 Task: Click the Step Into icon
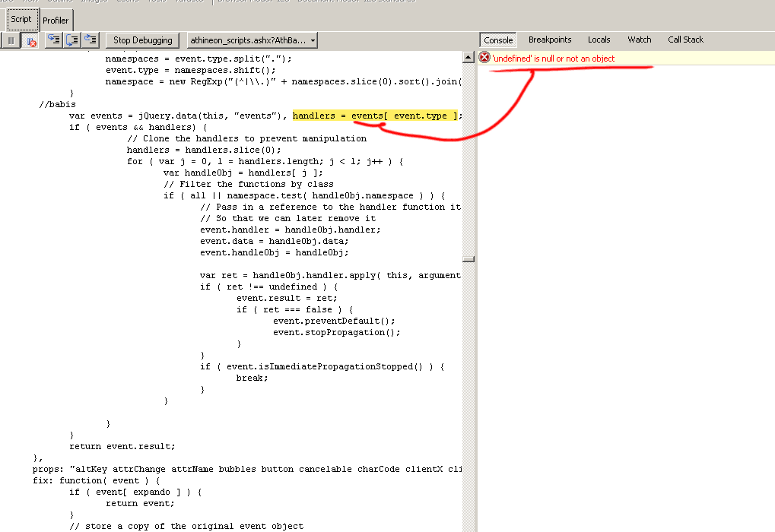[x=53, y=40]
